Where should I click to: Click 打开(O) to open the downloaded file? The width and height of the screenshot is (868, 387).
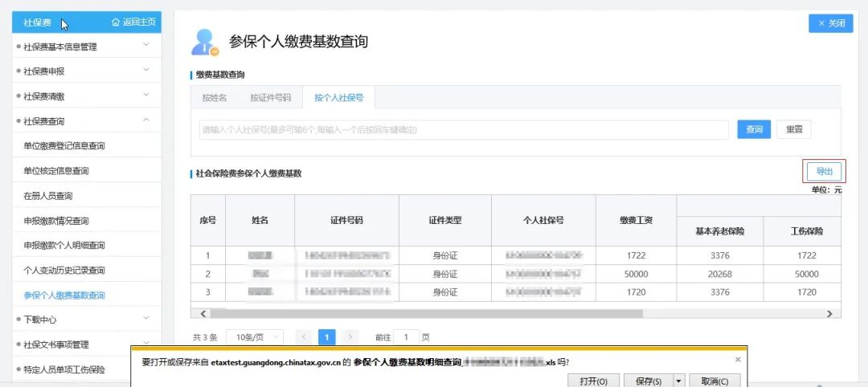(x=593, y=381)
